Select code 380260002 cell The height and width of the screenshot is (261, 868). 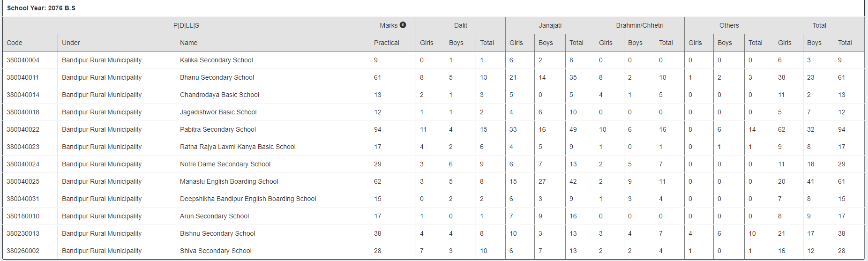tap(23, 251)
